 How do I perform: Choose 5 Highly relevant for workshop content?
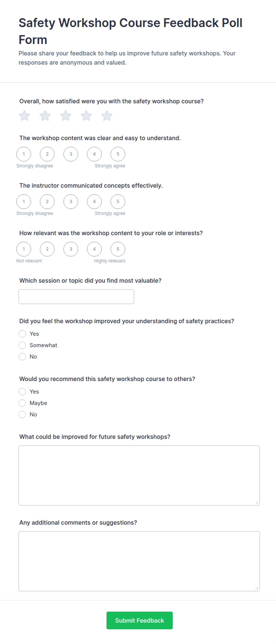pyautogui.click(x=118, y=249)
